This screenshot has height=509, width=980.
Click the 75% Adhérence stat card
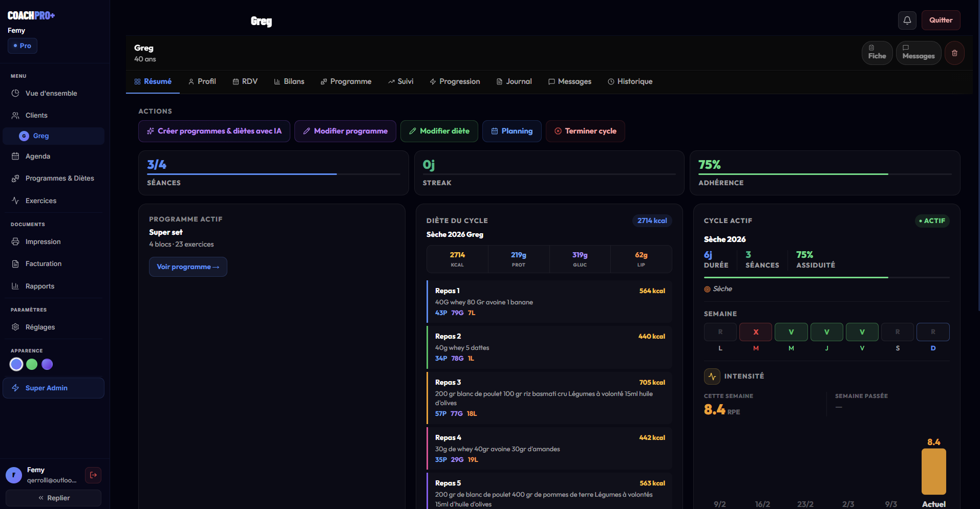(825, 173)
